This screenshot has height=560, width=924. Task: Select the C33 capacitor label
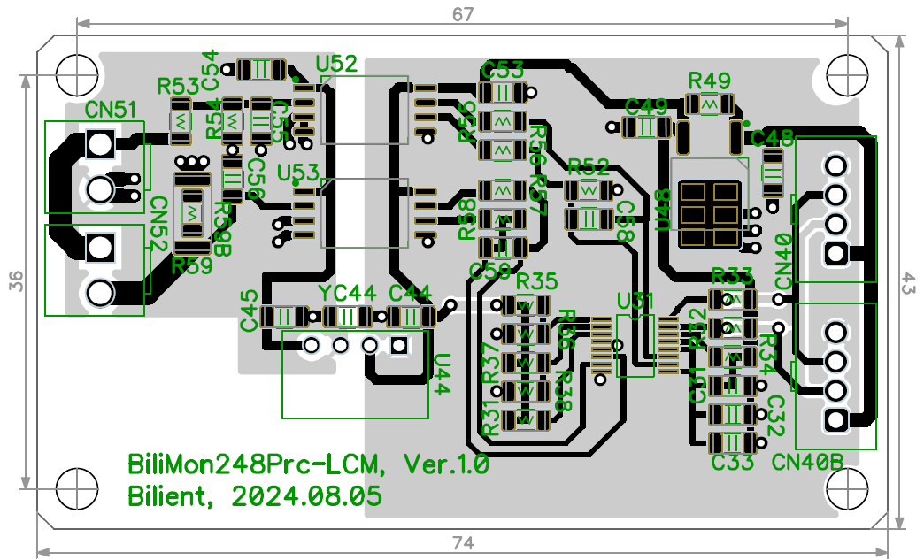(x=733, y=463)
